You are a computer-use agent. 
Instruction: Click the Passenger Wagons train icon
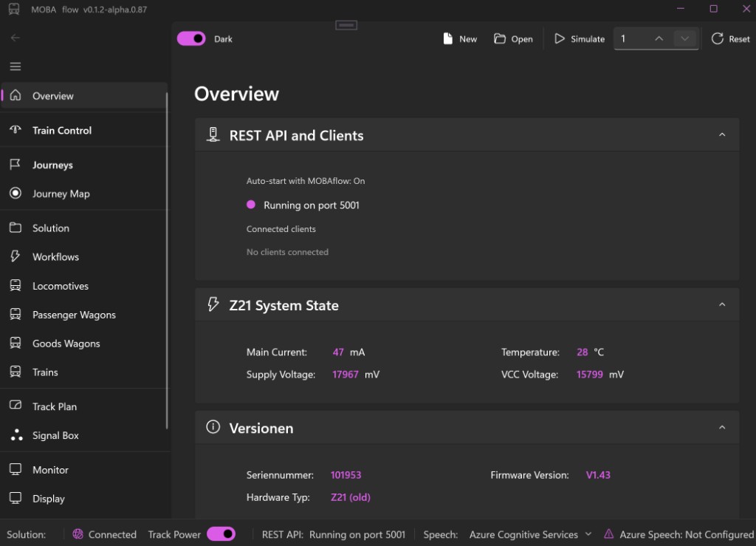pos(16,315)
